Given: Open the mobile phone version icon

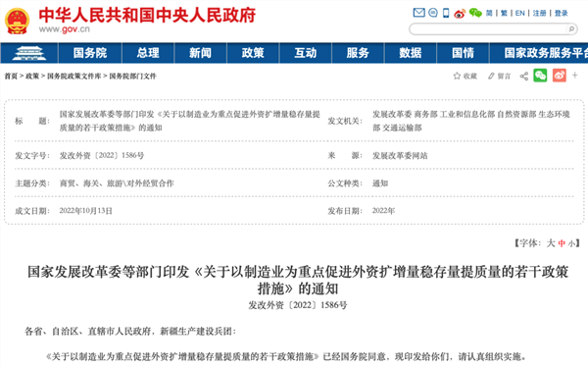Looking at the screenshot, I should (446, 13).
